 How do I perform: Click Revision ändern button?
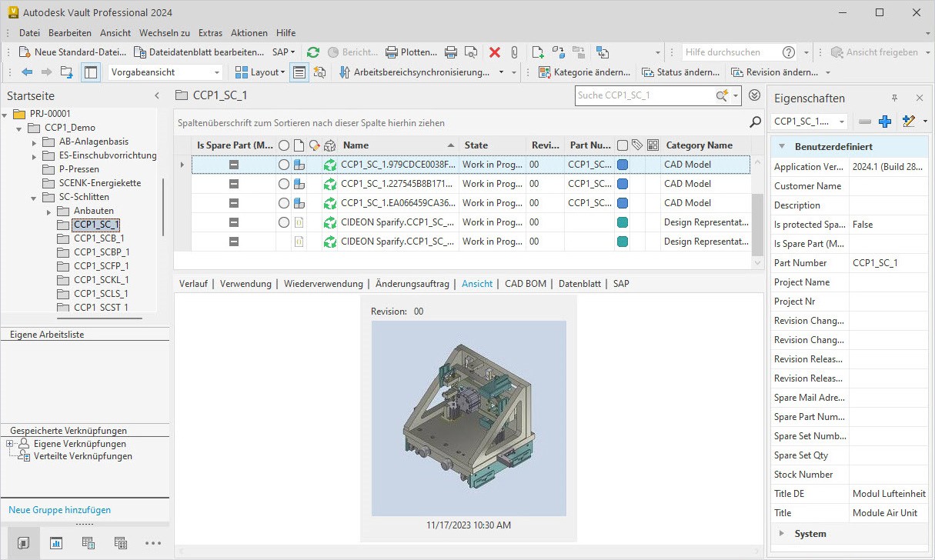click(774, 72)
